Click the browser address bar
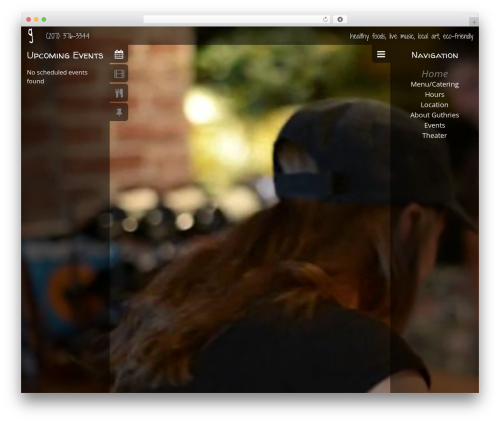Screen dimensions: 500x423 [x=237, y=19]
